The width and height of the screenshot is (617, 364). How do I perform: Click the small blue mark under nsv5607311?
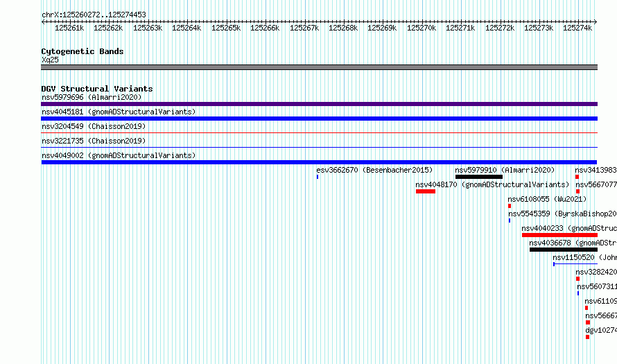click(578, 293)
